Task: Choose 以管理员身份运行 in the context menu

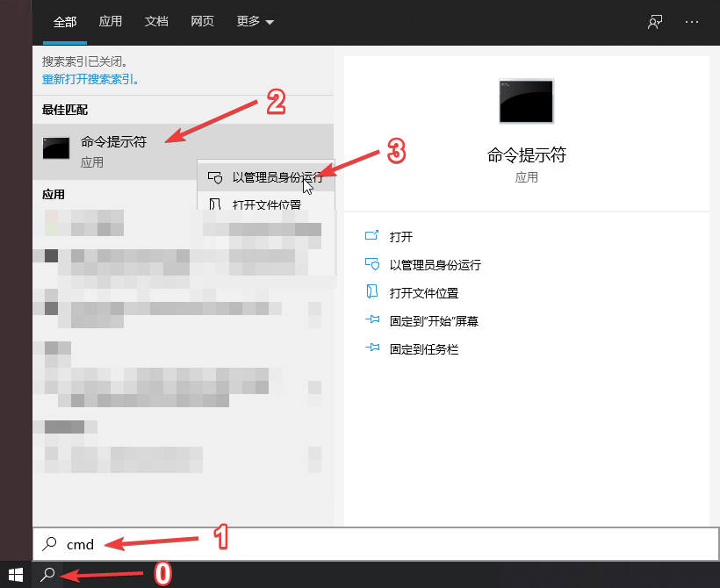Action: tap(266, 177)
